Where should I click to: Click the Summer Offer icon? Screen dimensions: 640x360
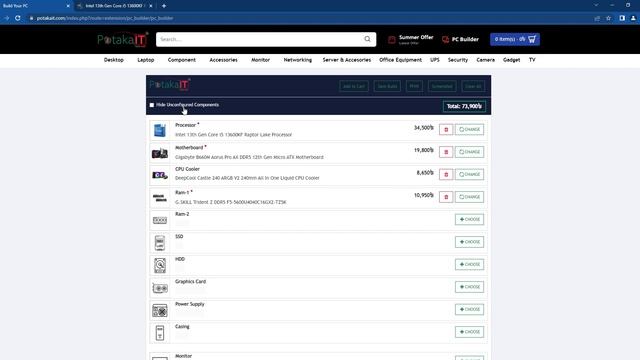pyautogui.click(x=392, y=40)
